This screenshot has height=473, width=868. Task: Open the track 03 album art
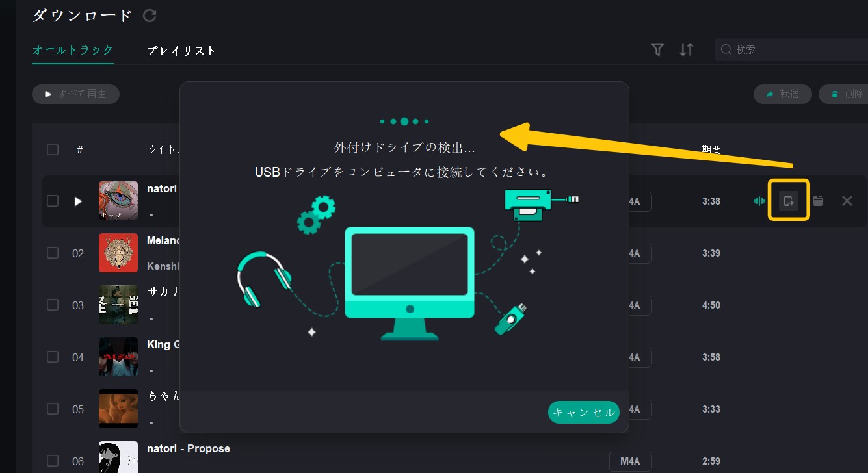click(118, 305)
